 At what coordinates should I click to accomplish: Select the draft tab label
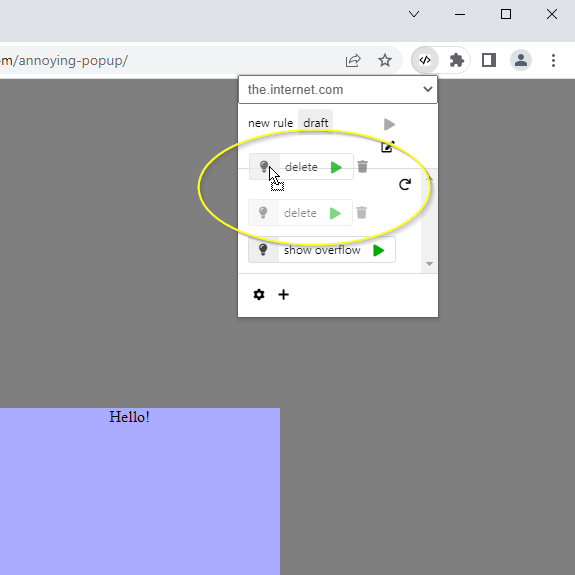(315, 123)
